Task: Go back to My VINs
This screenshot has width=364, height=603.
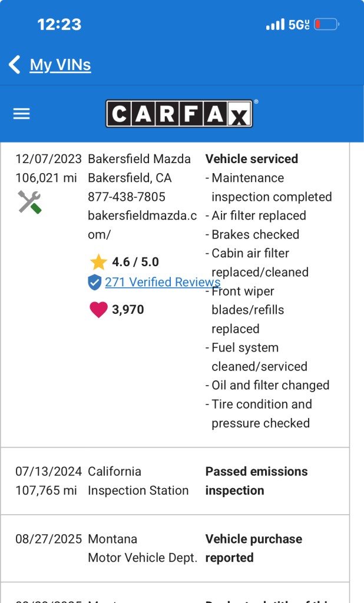Action: click(60, 64)
